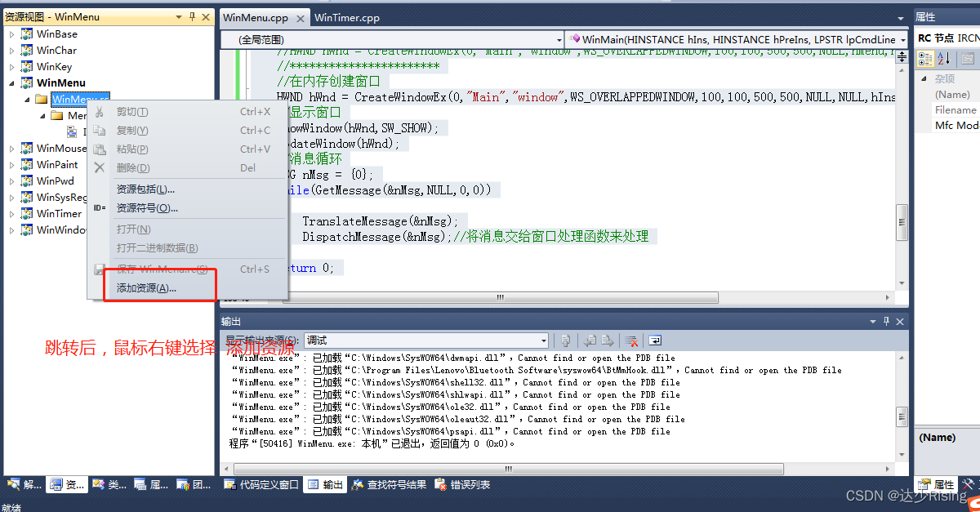Open the resource view window position dropdown arrow
This screenshot has width=980, height=512.
coord(179,17)
